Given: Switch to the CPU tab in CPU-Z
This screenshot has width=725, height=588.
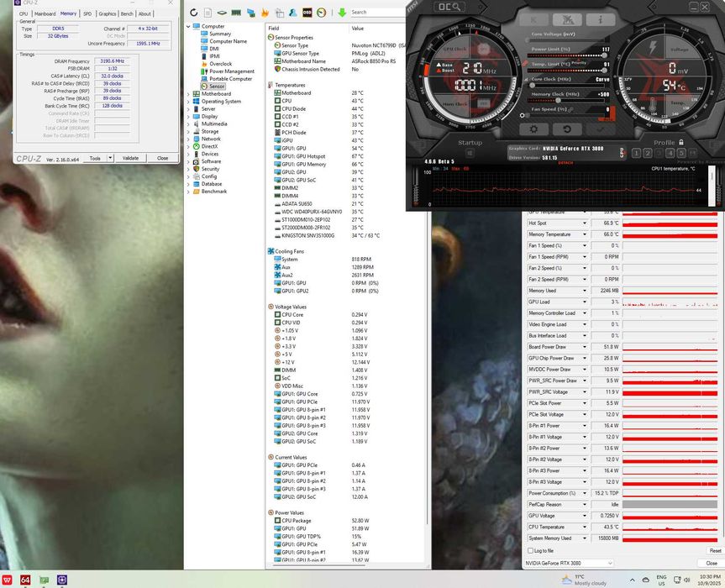Looking at the screenshot, I should (x=24, y=14).
